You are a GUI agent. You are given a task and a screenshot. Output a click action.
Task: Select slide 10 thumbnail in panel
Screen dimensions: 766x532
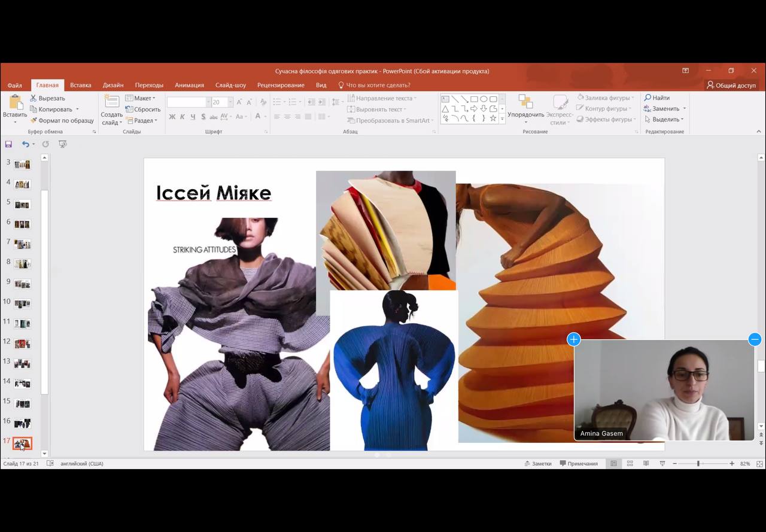(22, 304)
